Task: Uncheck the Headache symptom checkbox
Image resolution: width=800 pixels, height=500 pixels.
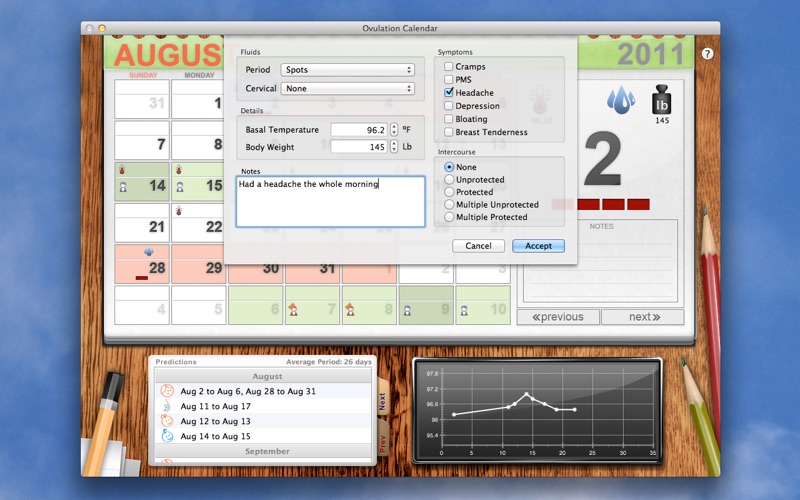Action: (x=449, y=93)
